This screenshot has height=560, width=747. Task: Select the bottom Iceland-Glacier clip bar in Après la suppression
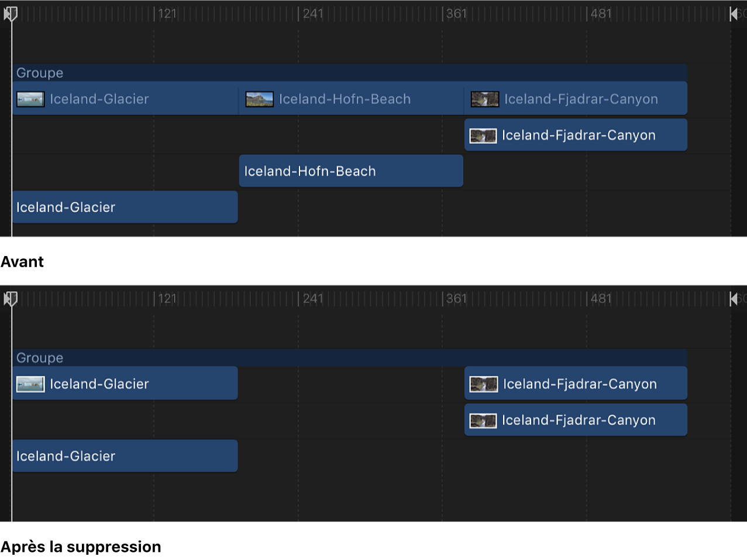coord(125,456)
